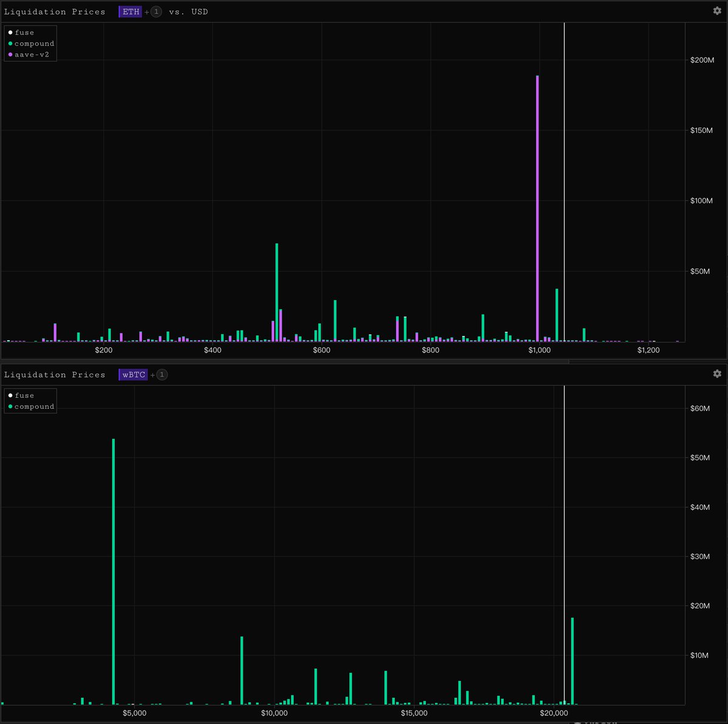Click tallest green bar in the wBTC chart
The height and width of the screenshot is (724, 728).
pos(113,571)
